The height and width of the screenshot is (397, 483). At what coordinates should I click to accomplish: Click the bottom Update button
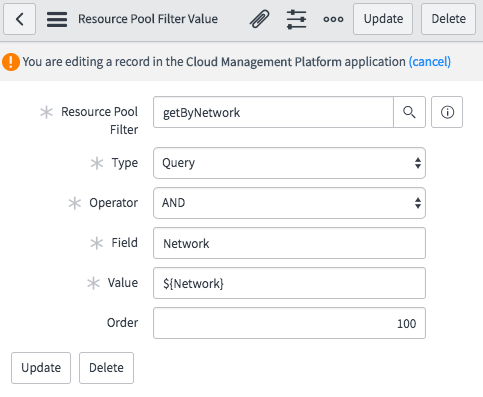click(41, 368)
